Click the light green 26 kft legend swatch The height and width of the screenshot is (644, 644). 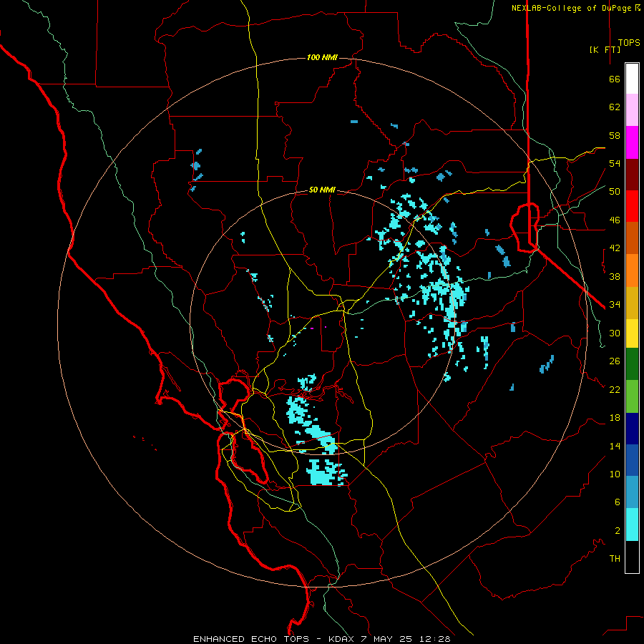point(632,396)
